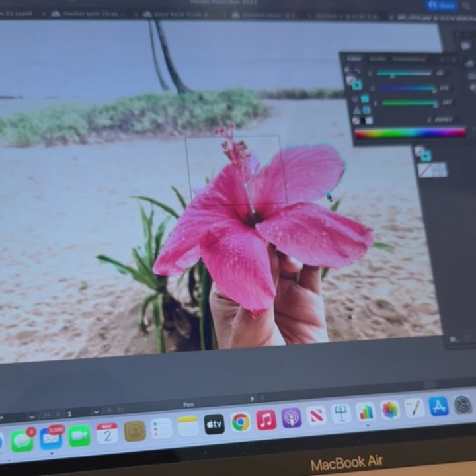The width and height of the screenshot is (476, 476).
Task: Go to first artboard
Action: pos(47,415)
